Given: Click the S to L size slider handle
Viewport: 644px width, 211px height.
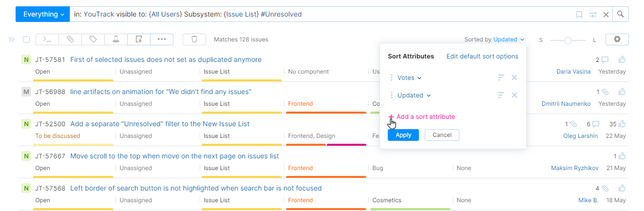Looking at the screenshot, I should pyautogui.click(x=568, y=40).
